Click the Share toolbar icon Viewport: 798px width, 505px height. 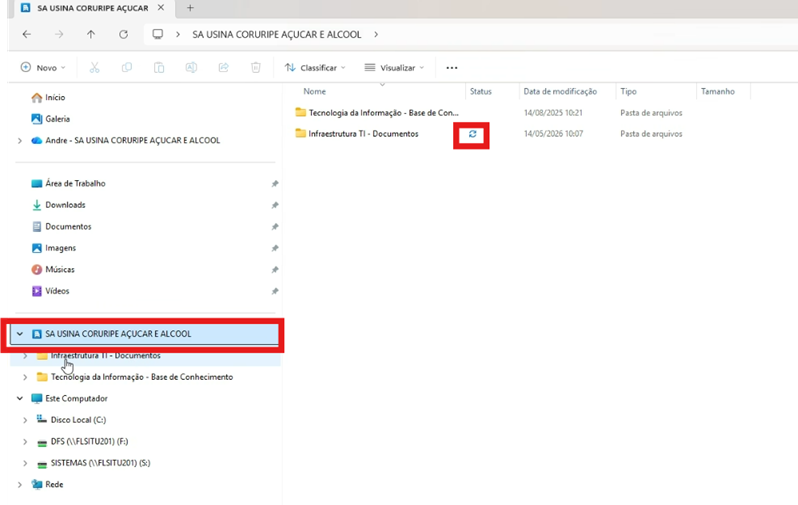click(x=223, y=68)
